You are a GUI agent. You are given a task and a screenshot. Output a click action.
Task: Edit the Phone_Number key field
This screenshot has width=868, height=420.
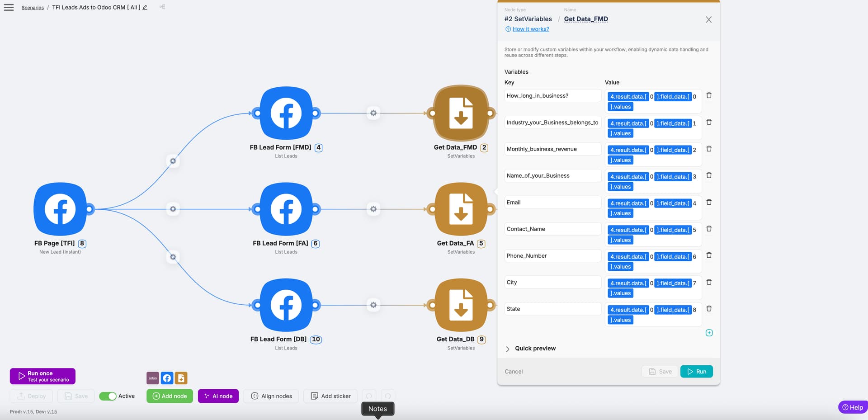click(x=553, y=256)
